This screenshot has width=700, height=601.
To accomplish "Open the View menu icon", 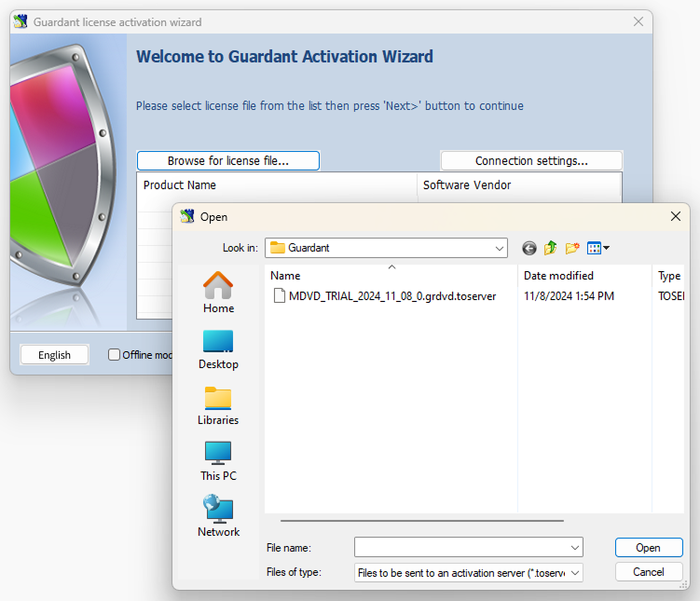I will (598, 248).
